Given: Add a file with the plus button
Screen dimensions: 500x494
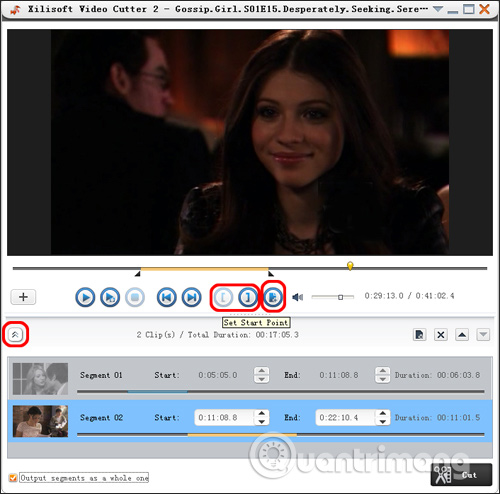Looking at the screenshot, I should click(23, 297).
